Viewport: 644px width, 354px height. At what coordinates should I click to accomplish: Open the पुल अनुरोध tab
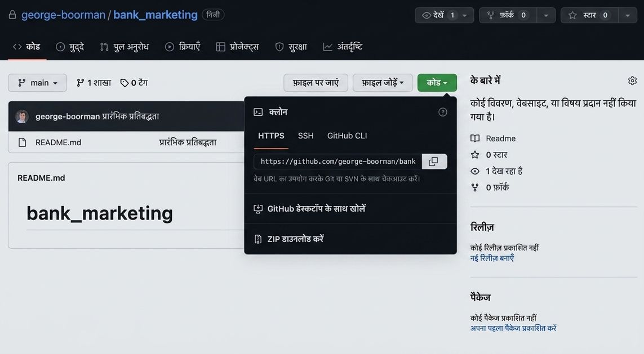[x=125, y=47]
